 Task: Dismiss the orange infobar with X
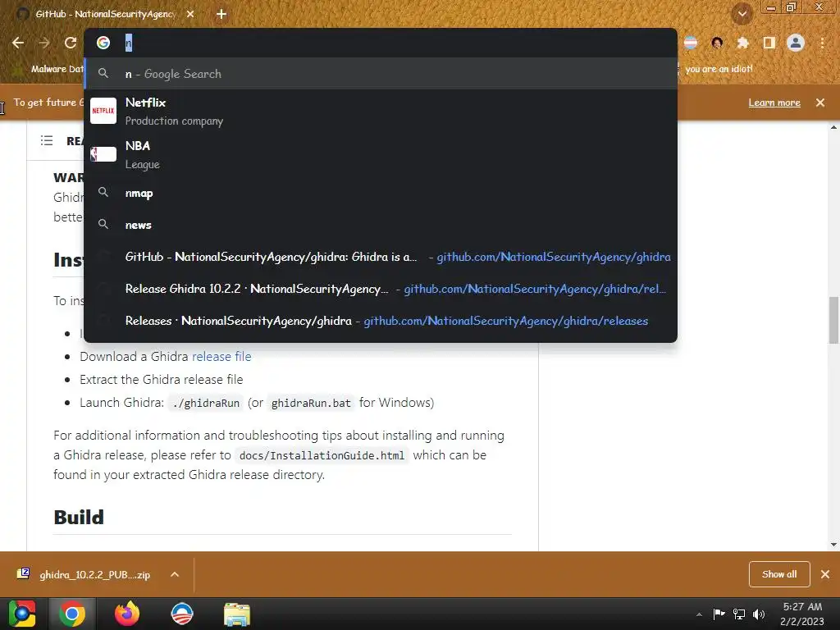pyautogui.click(x=820, y=103)
